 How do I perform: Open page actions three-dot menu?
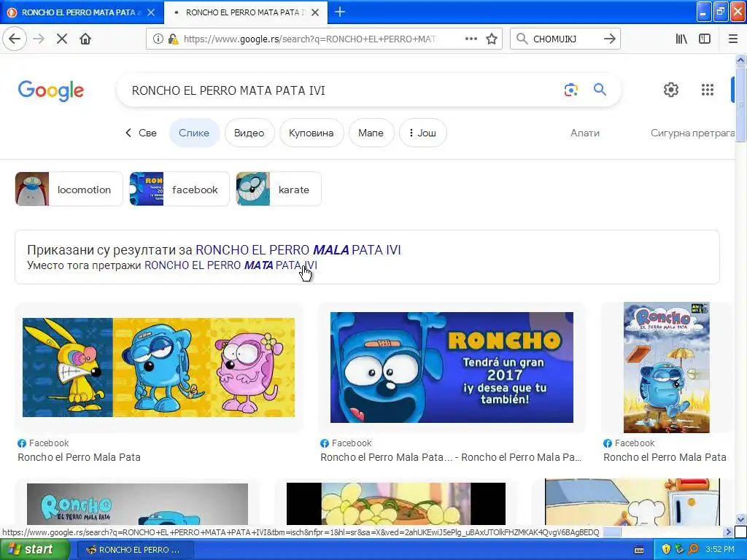(471, 39)
